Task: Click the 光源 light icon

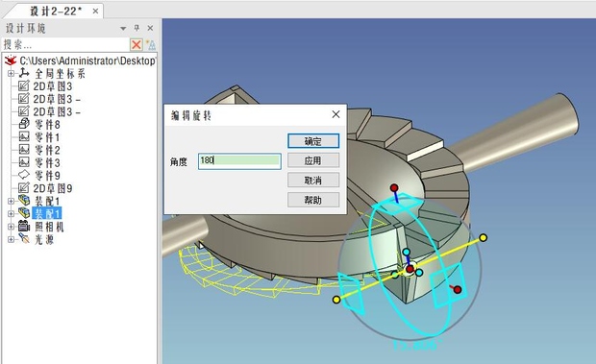Action: 24,239
